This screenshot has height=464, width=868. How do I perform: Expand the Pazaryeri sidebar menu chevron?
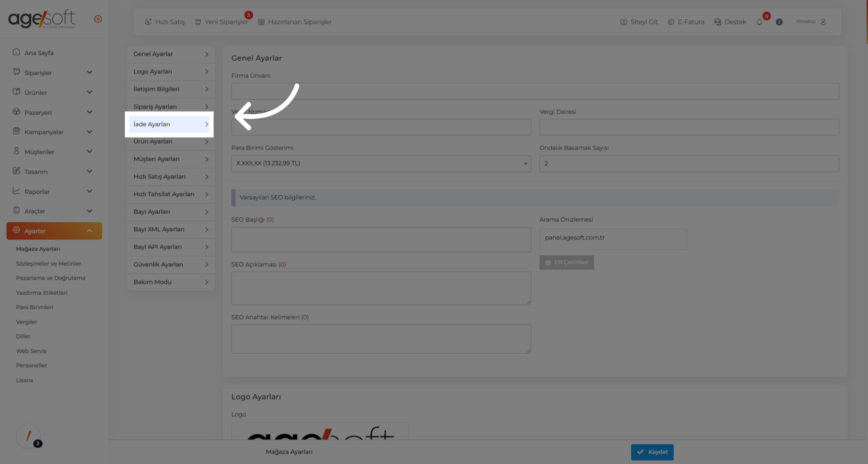[x=90, y=112]
